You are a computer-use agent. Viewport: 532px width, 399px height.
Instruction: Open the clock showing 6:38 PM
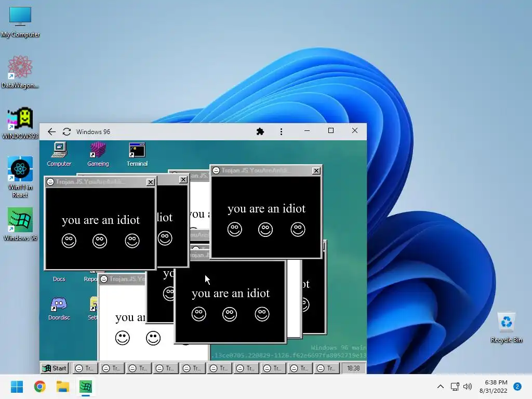pyautogui.click(x=494, y=387)
